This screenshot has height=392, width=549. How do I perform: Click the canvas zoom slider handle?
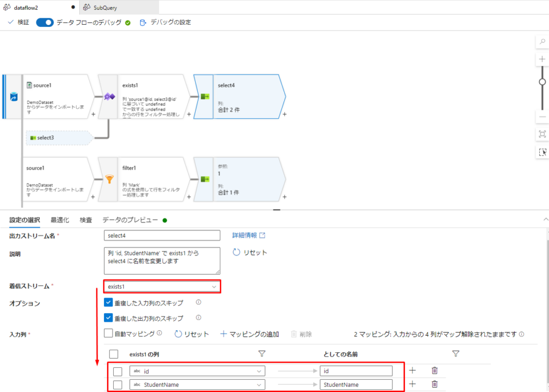[543, 82]
